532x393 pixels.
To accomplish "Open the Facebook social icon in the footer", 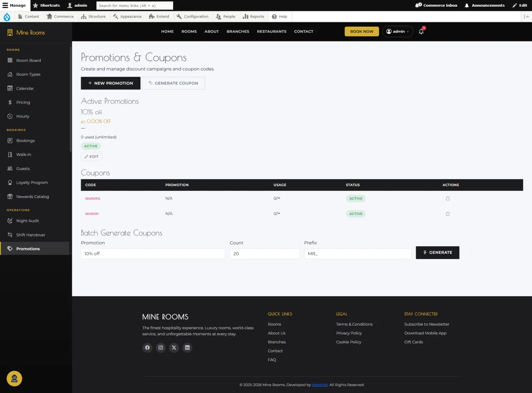I will (148, 348).
